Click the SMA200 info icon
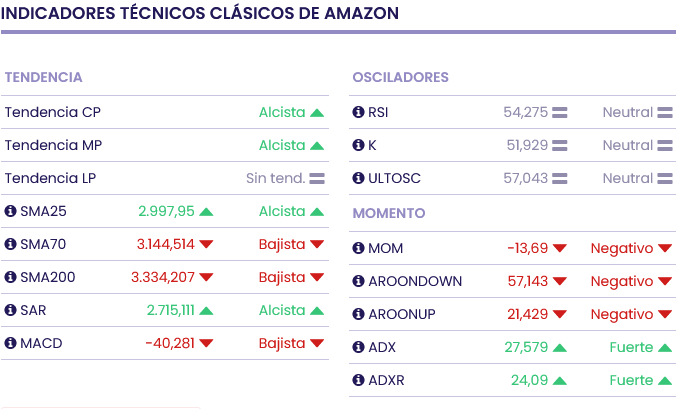676x409 pixels. pos(11,278)
